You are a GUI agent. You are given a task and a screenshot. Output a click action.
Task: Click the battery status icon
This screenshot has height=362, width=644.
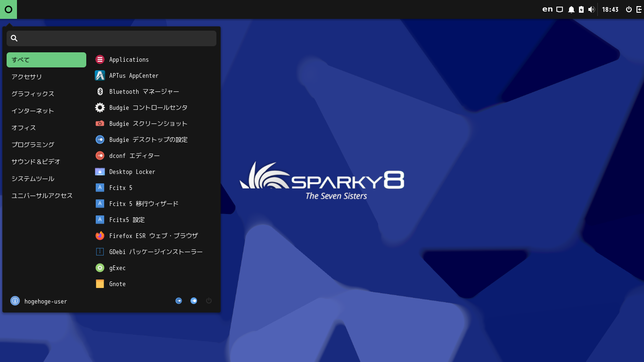(581, 9)
